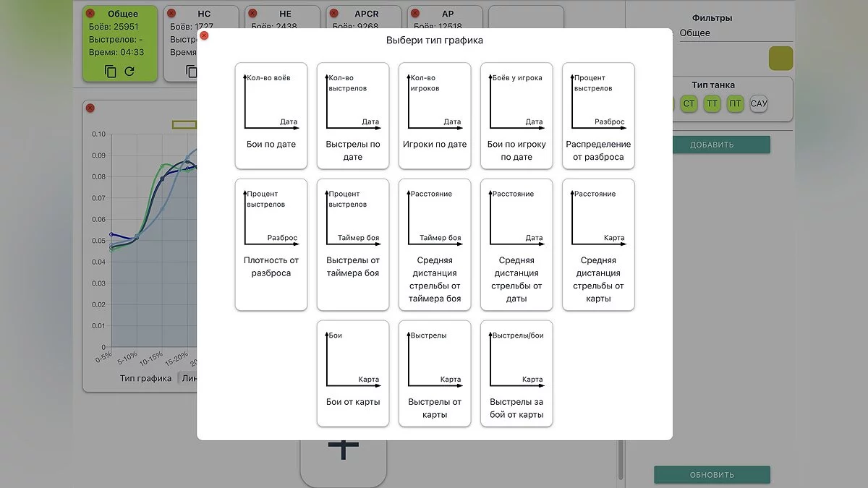Enable the САУ tank type filter

759,104
